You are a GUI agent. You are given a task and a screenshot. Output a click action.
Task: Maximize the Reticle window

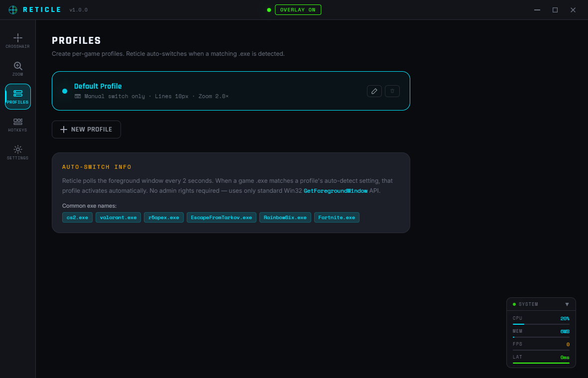pos(555,10)
